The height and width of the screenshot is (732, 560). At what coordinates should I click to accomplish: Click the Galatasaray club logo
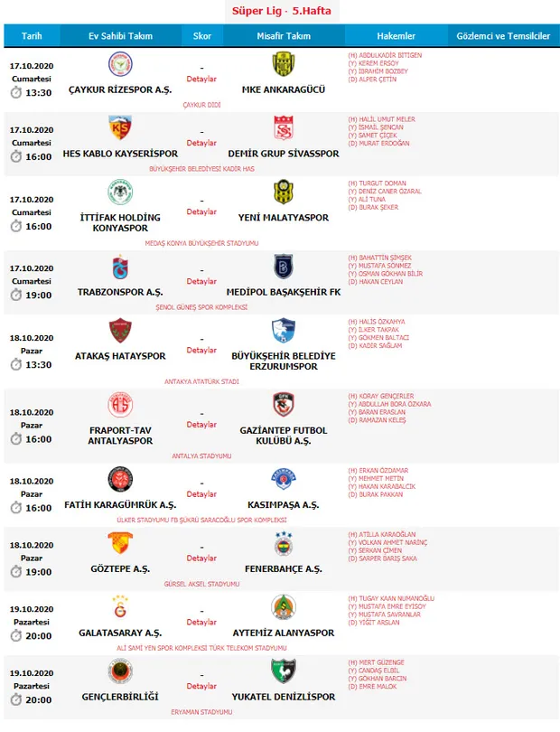click(120, 607)
